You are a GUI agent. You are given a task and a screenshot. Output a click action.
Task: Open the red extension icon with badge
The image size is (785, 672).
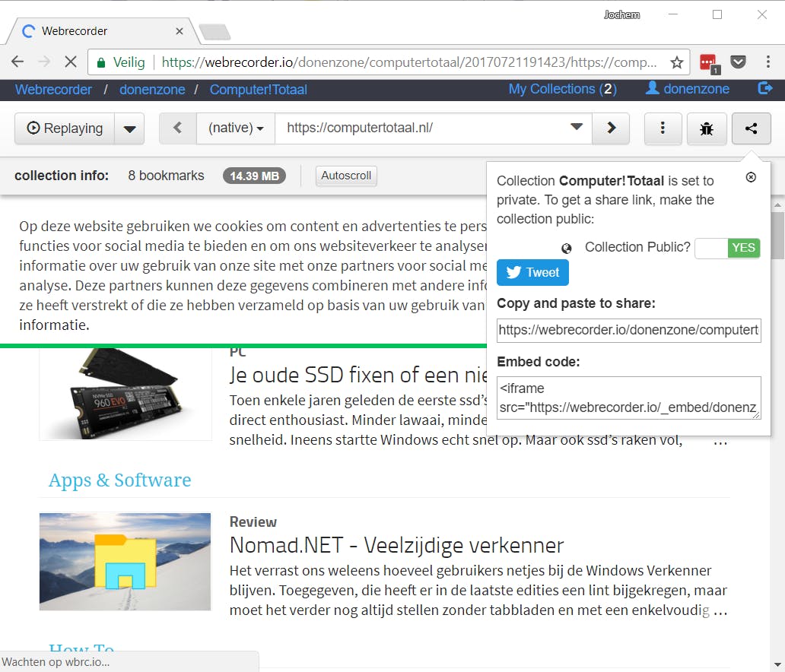[x=709, y=63]
